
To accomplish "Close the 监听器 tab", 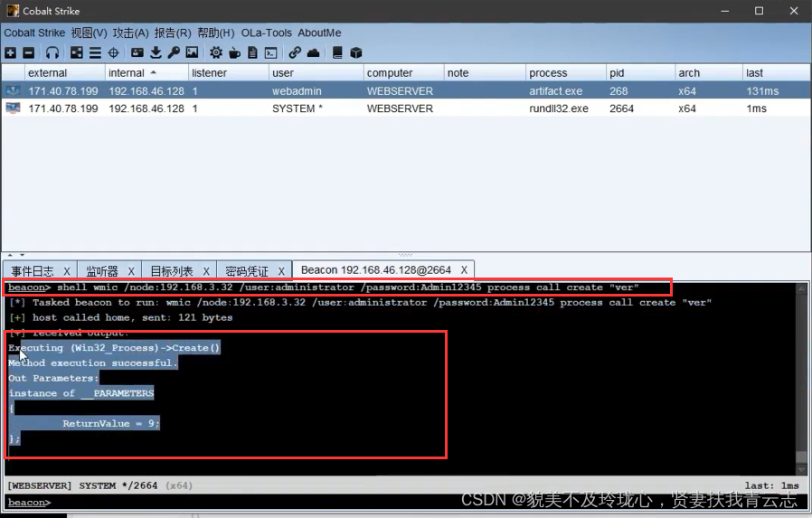I will tap(131, 270).
